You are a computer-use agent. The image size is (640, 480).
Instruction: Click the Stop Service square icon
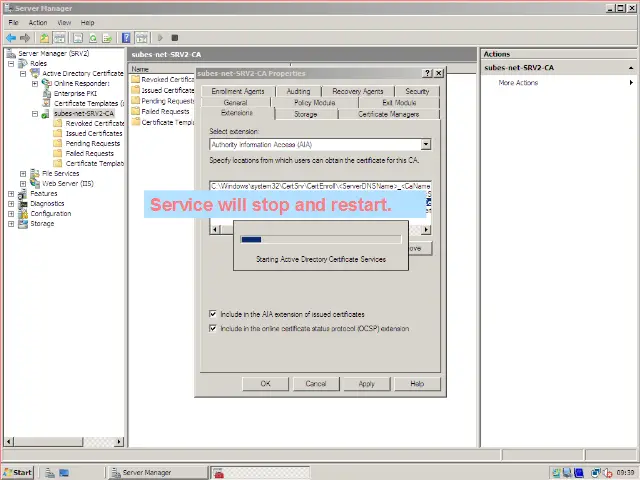(174, 38)
